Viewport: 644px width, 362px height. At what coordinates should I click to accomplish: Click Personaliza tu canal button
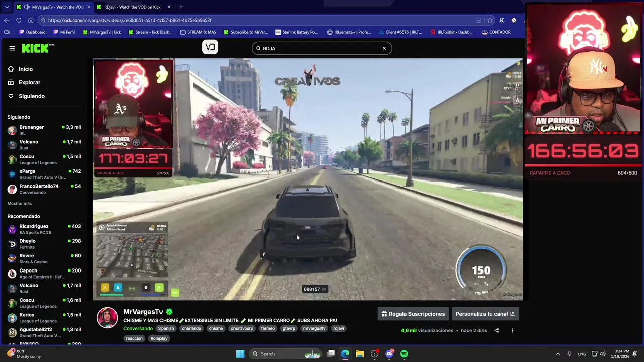pyautogui.click(x=485, y=314)
